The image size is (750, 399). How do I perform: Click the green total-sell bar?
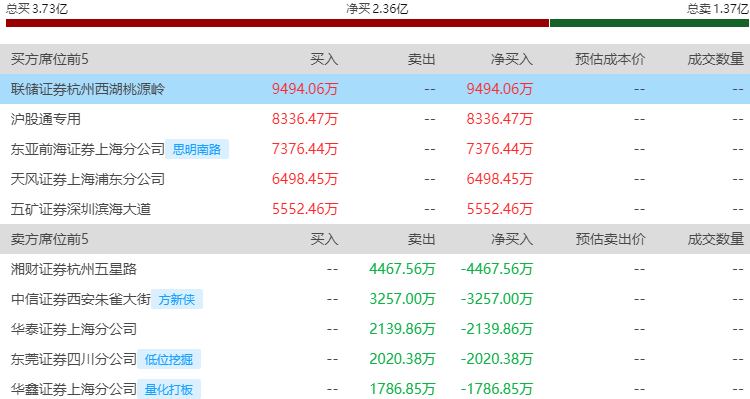click(x=650, y=23)
